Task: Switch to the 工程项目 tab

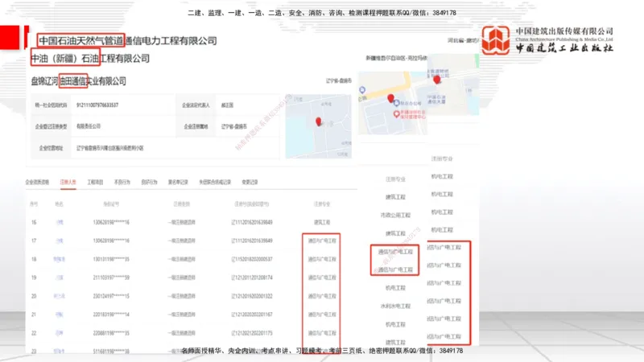Action: tap(95, 183)
